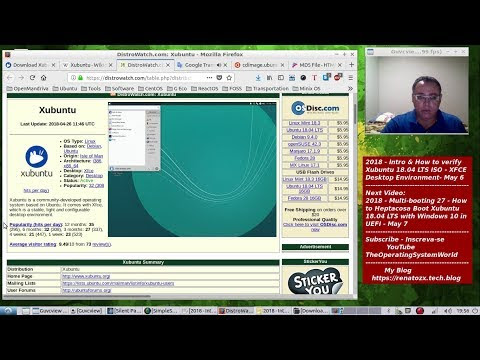Image resolution: width=480 pixels, height=360 pixels.
Task: Click the Firefox horizontal scrollbar
Action: (x=78, y=296)
